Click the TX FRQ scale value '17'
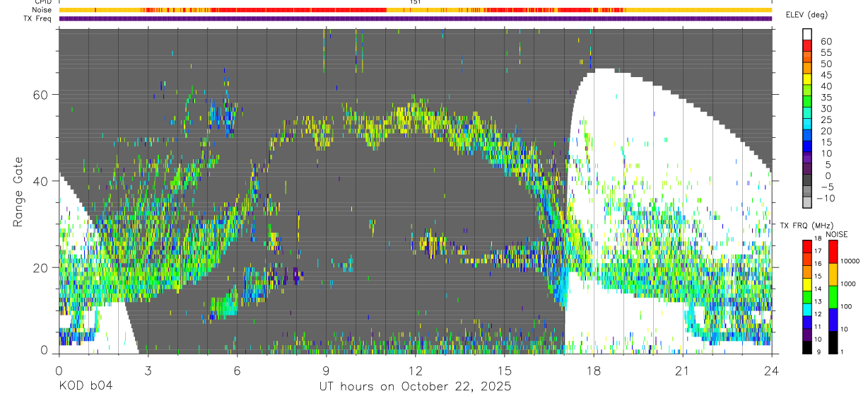 tap(818, 251)
